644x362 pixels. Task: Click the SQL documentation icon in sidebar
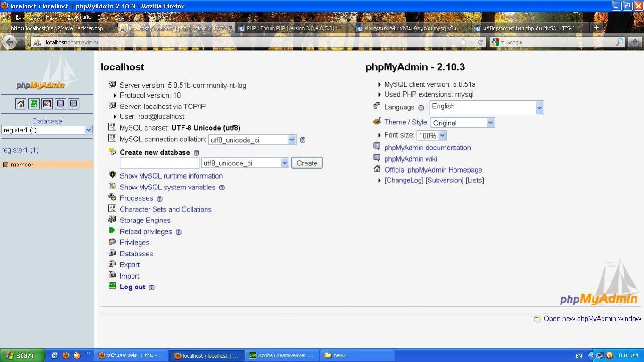(74, 104)
